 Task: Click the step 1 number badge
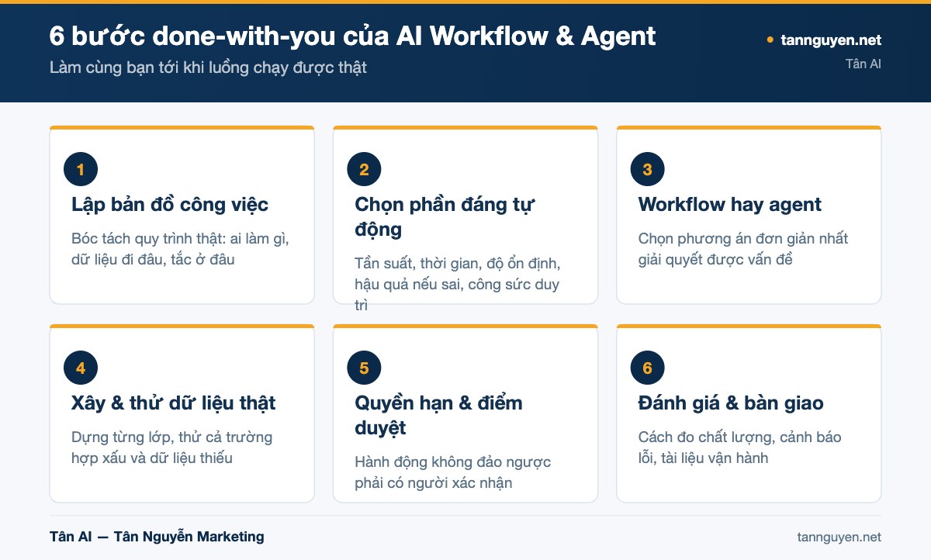click(81, 170)
